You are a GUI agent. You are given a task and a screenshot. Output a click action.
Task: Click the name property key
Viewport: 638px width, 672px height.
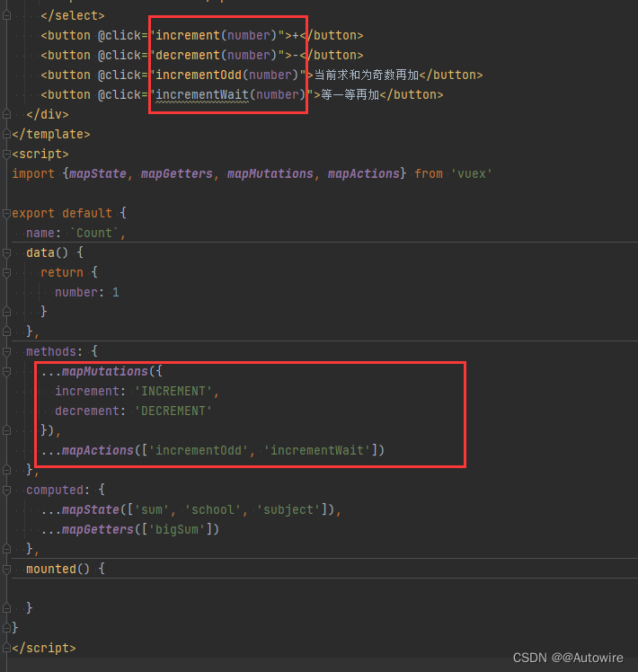40,234
